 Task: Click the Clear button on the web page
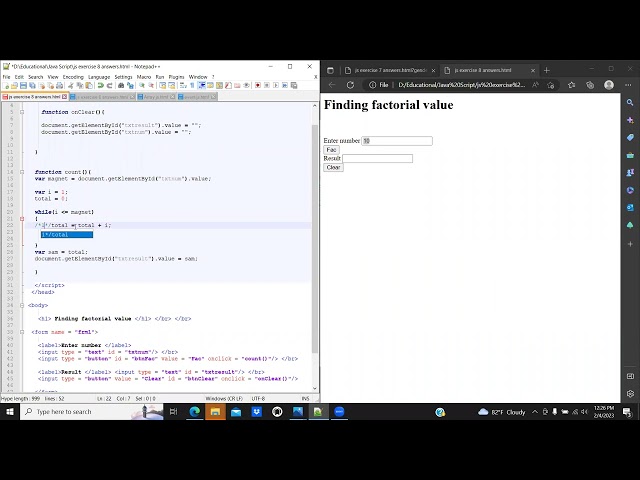point(333,167)
